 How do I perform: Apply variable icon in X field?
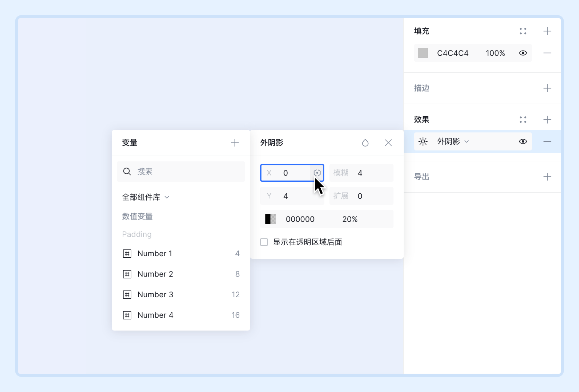(x=317, y=173)
